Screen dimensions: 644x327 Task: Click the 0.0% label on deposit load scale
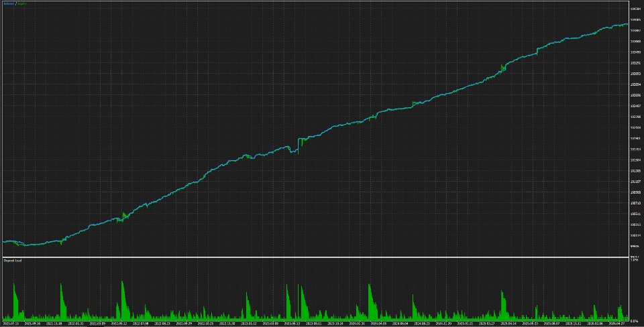tap(634, 320)
